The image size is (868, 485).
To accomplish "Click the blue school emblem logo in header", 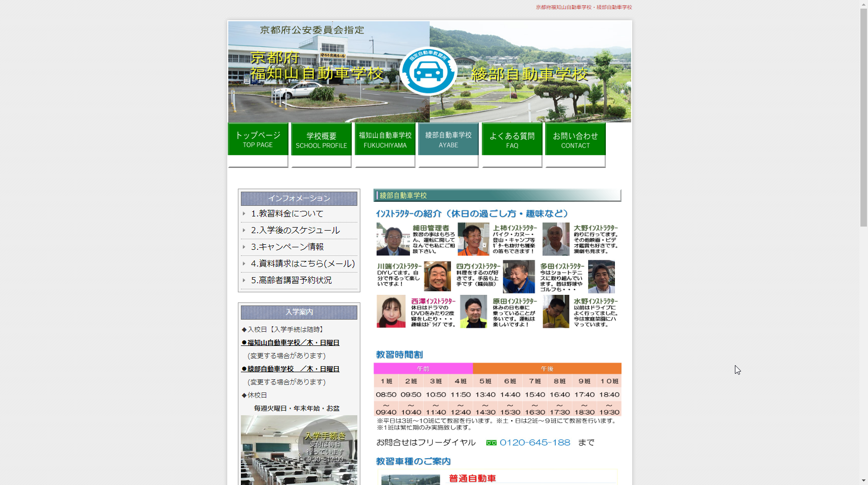I will point(429,71).
